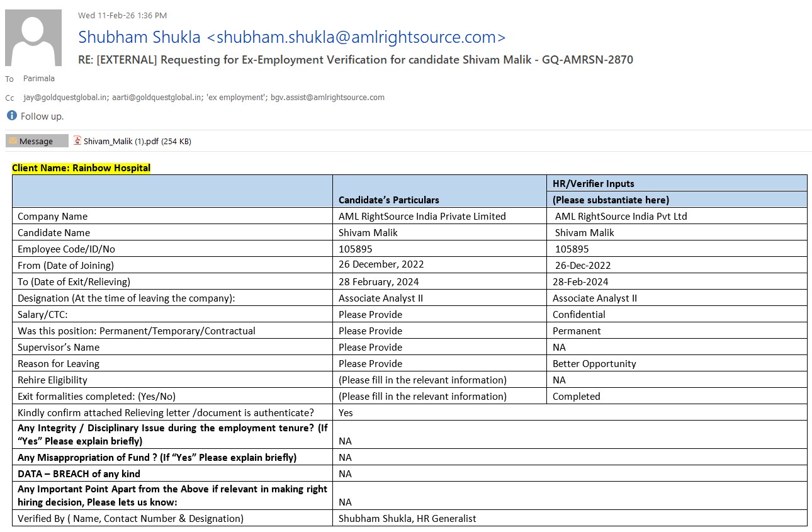Click the email subject line starting "RE: [EXTERNAL]"

(x=356, y=60)
